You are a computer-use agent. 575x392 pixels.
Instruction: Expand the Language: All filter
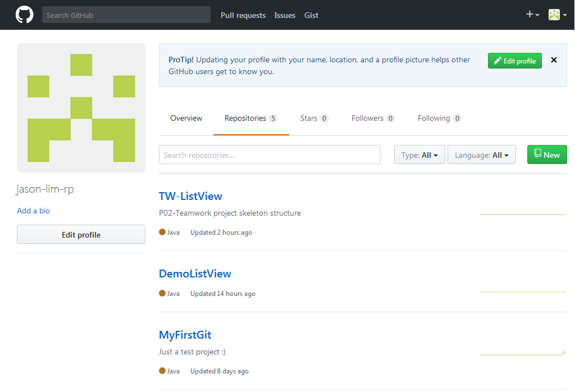[x=481, y=155]
